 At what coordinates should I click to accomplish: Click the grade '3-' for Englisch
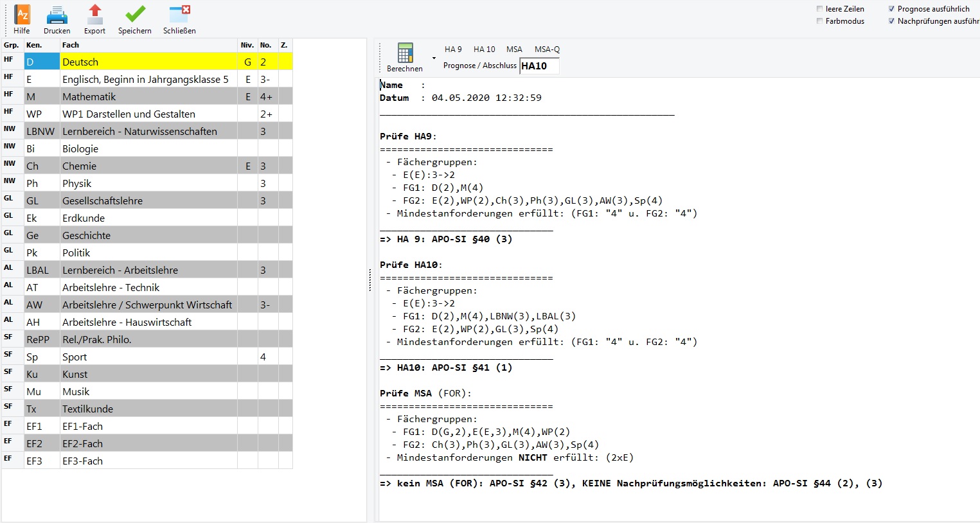click(x=268, y=79)
